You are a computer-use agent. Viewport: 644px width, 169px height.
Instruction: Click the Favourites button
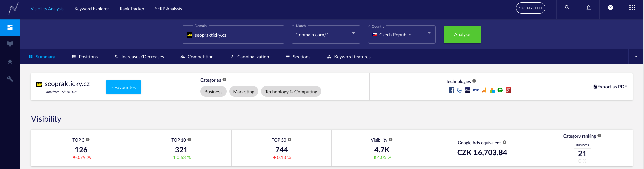point(124,87)
